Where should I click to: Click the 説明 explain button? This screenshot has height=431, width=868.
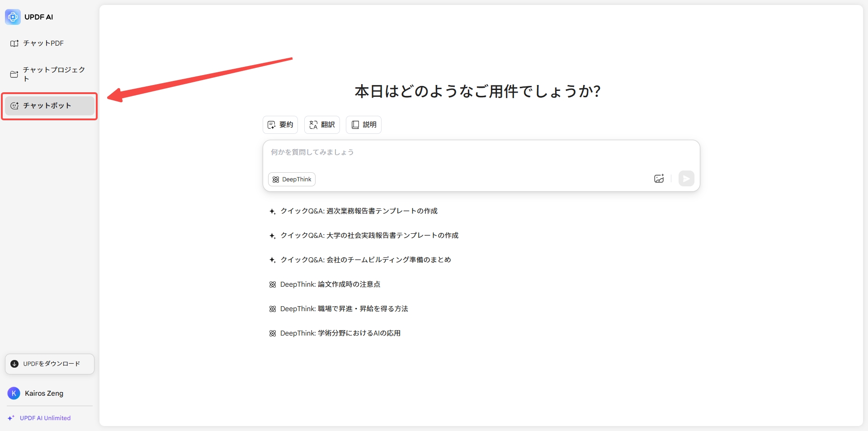pyautogui.click(x=363, y=125)
